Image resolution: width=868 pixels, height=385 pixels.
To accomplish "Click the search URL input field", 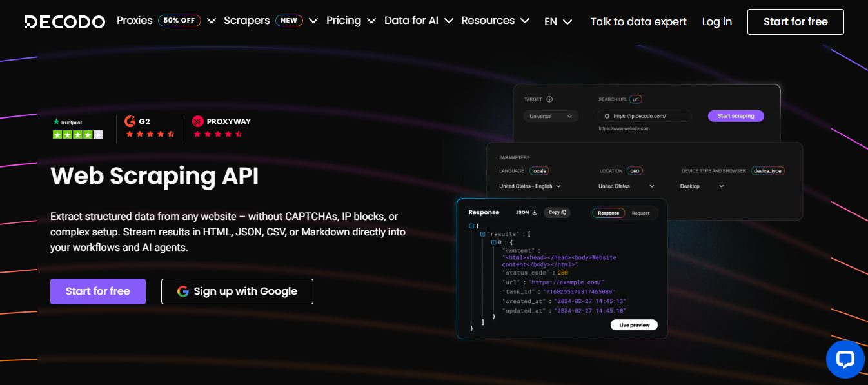I will pyautogui.click(x=647, y=116).
